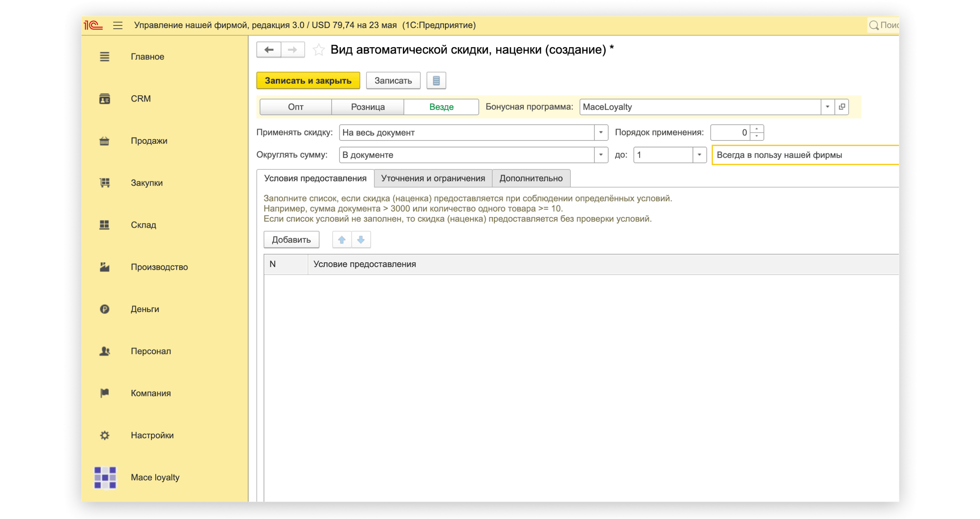The width and height of the screenshot is (980, 519).
Task: Click the 'В документе' rounding field
Action: pos(467,155)
